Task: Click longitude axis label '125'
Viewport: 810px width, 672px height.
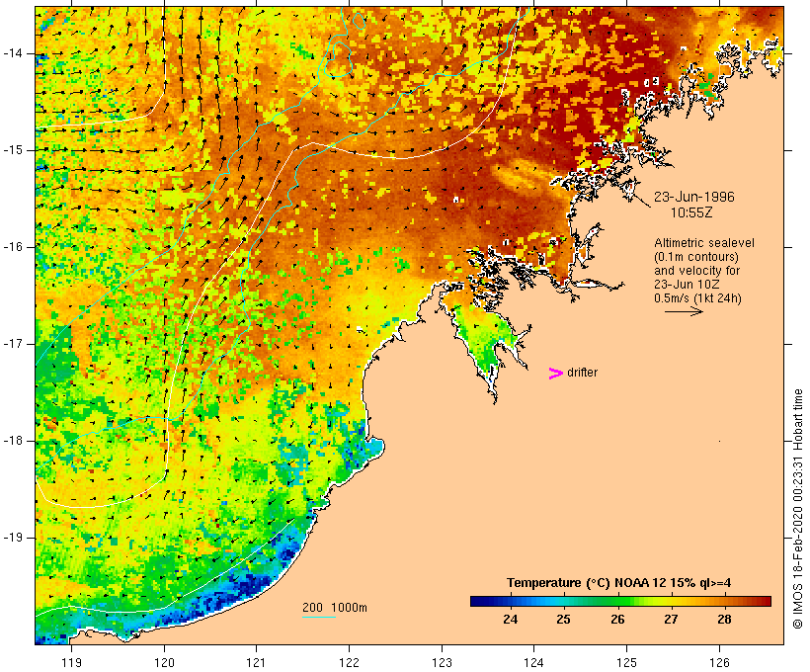Action: pos(626,662)
